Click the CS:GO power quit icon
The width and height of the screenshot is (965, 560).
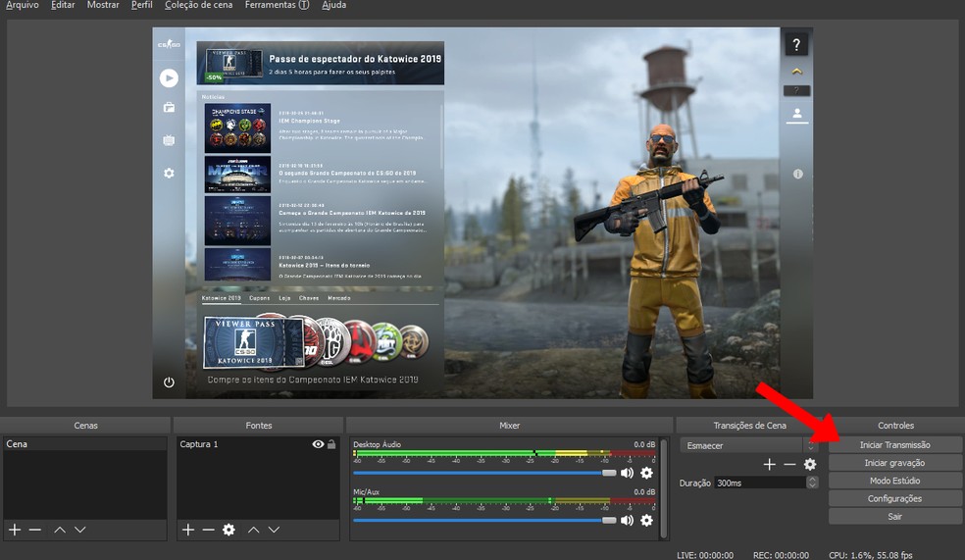[x=169, y=382]
